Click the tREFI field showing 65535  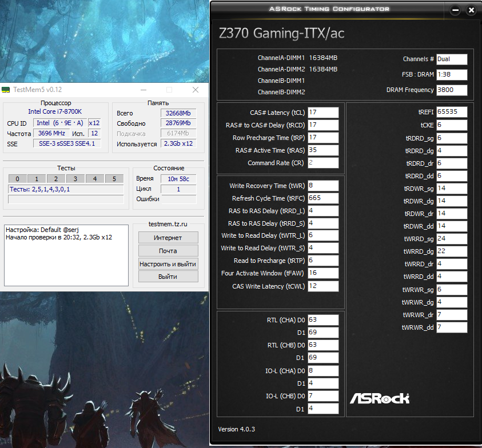(452, 111)
